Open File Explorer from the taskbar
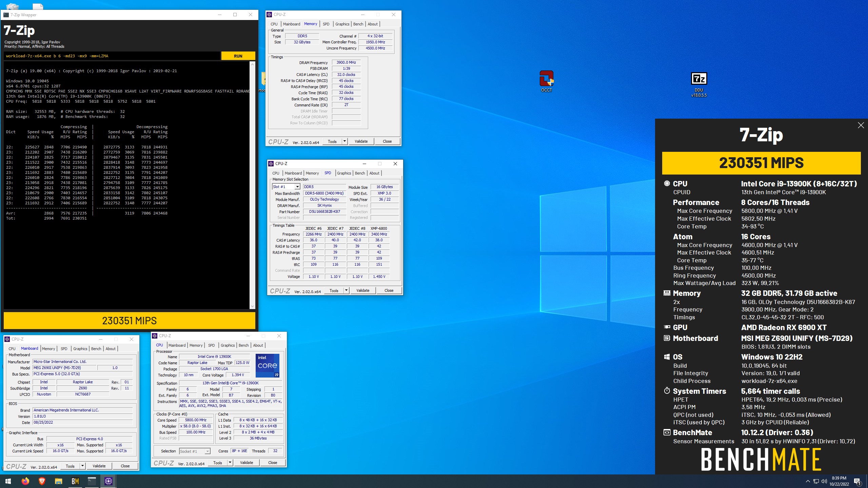The image size is (868, 488). tap(58, 481)
